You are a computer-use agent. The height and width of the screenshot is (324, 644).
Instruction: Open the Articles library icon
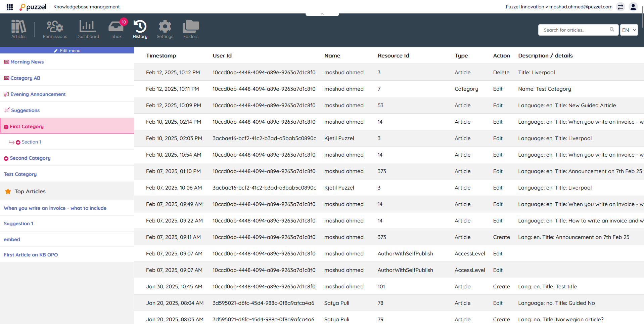[19, 29]
